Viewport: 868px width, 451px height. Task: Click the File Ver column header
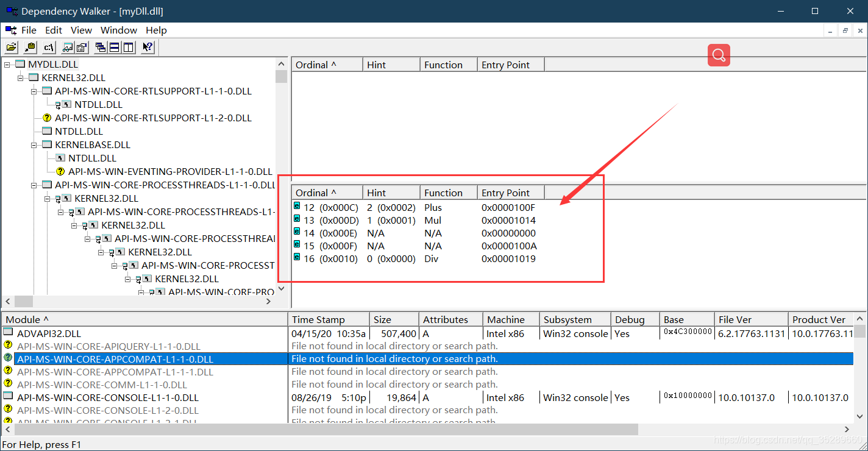click(750, 319)
